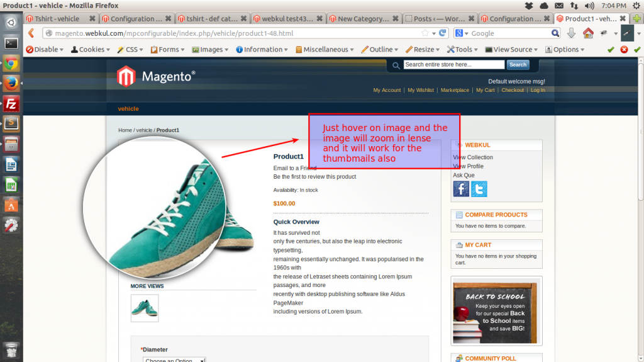Open the Marketplace link
644x362 pixels.
pos(455,90)
